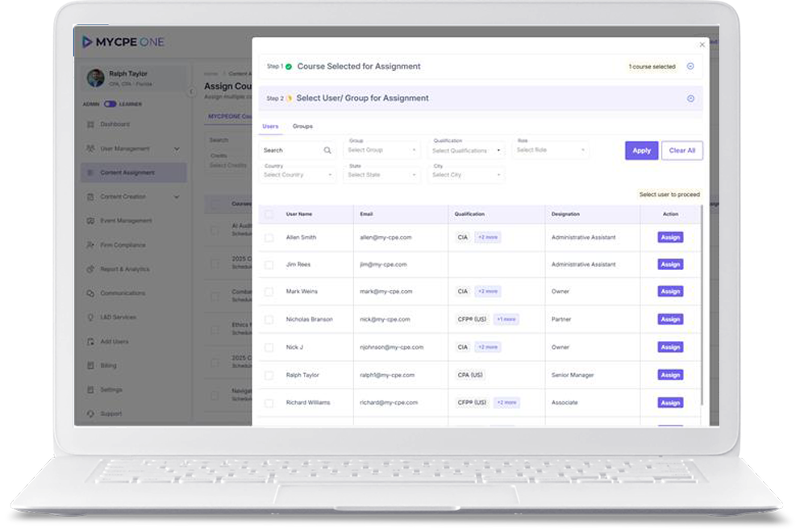Collapse the sidebar with the arrow handle
This screenshot has width=800, height=532.
coord(191,92)
